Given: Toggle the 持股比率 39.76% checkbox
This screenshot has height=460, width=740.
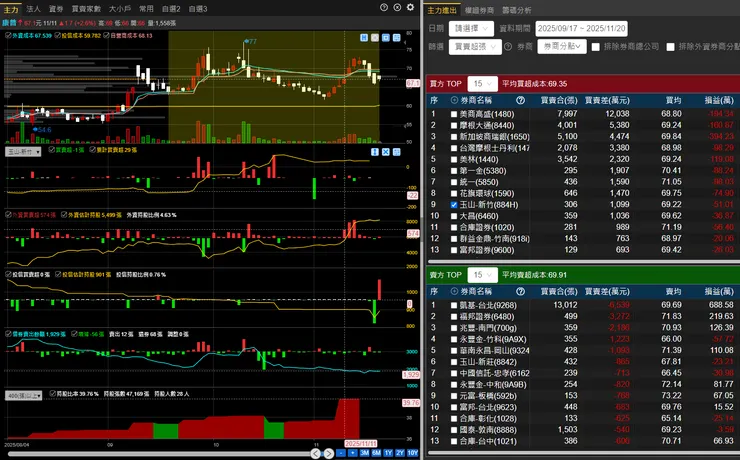Looking at the screenshot, I should [52, 393].
